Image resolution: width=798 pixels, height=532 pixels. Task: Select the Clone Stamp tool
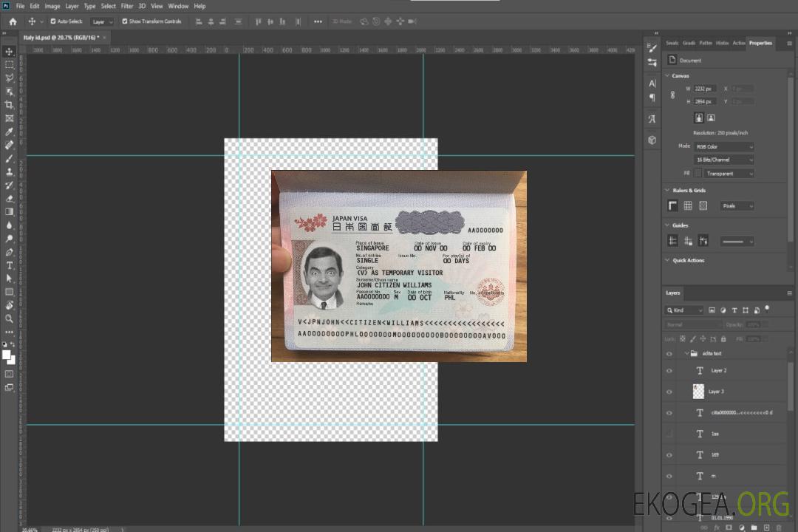click(9, 171)
